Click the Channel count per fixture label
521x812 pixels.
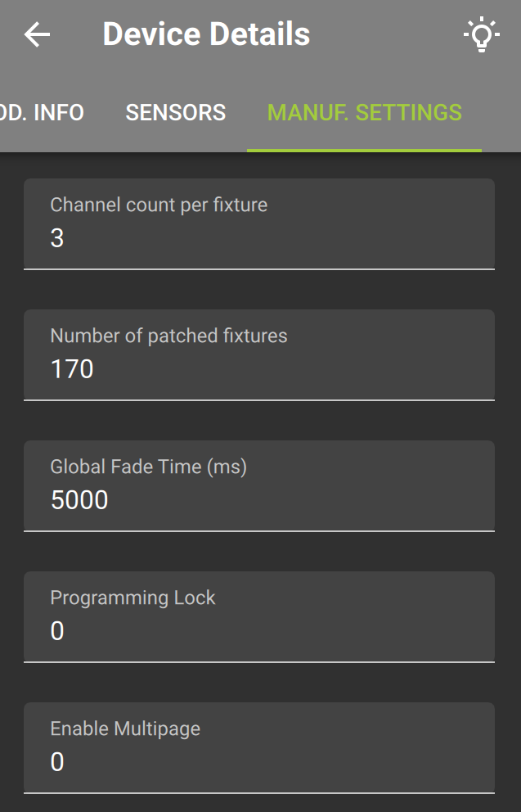click(x=159, y=205)
